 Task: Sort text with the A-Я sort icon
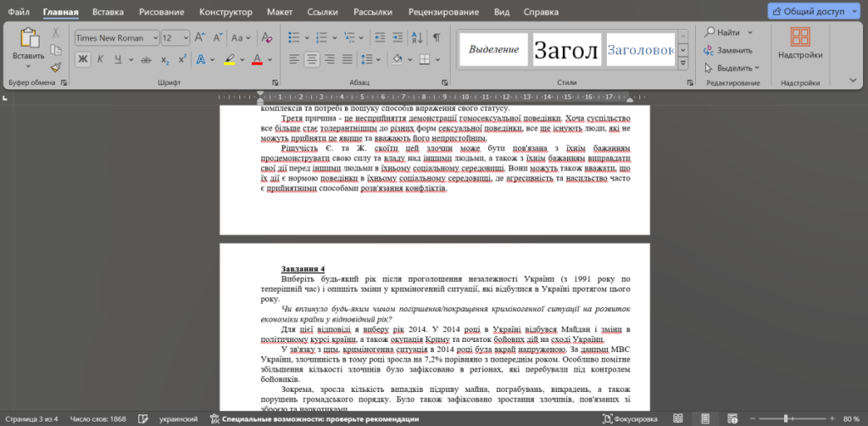click(415, 37)
